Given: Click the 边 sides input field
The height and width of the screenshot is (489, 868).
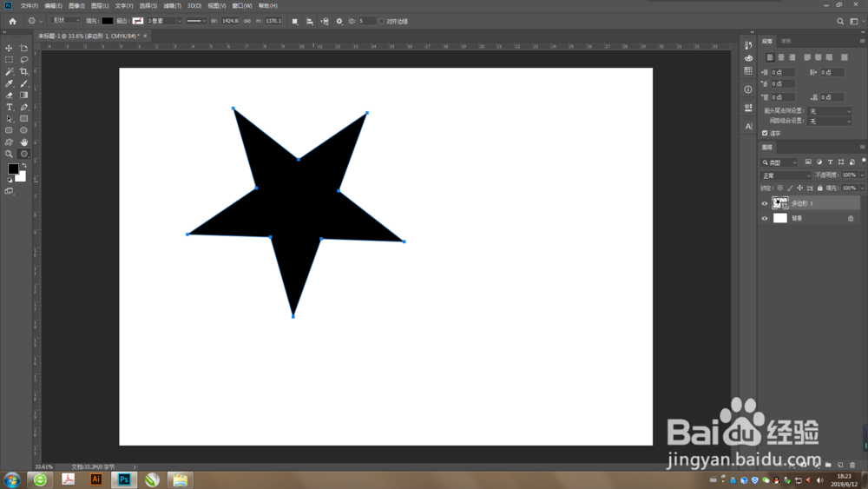Looking at the screenshot, I should (x=366, y=21).
